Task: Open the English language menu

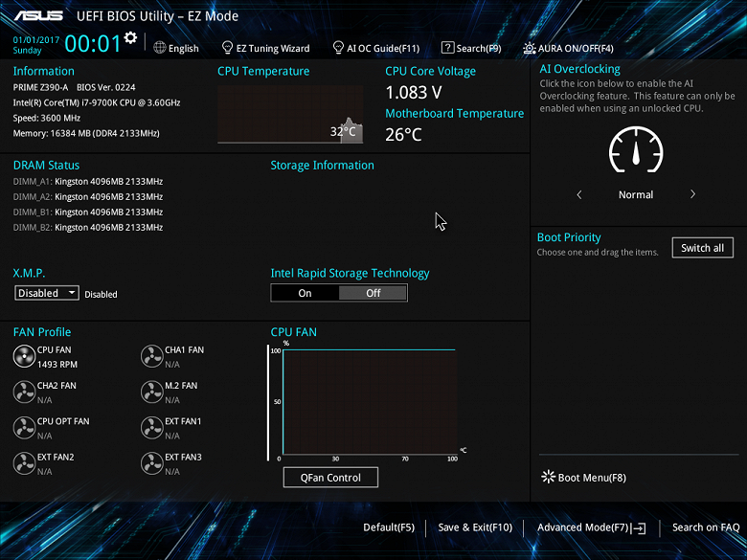Action: tap(184, 48)
